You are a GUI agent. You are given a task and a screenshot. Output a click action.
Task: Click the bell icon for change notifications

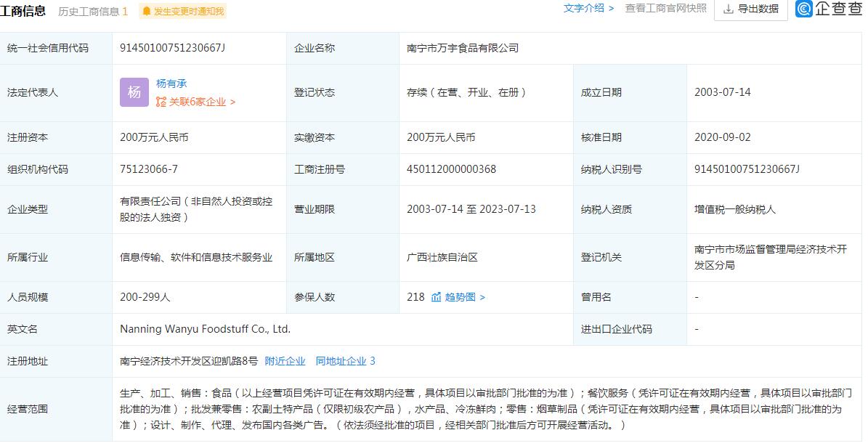[147, 11]
